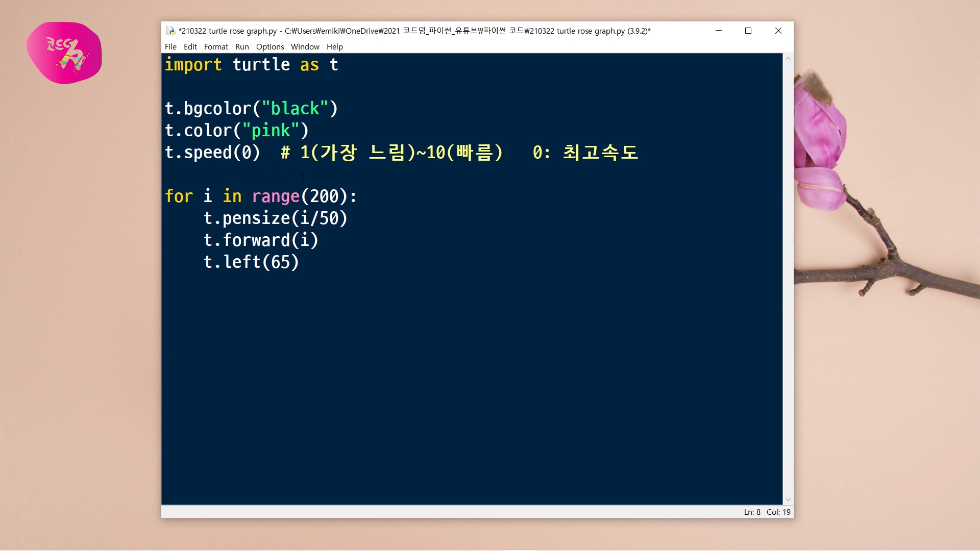This screenshot has width=980, height=551.
Task: Close the turtle rose graph editor window
Action: pyautogui.click(x=778, y=31)
